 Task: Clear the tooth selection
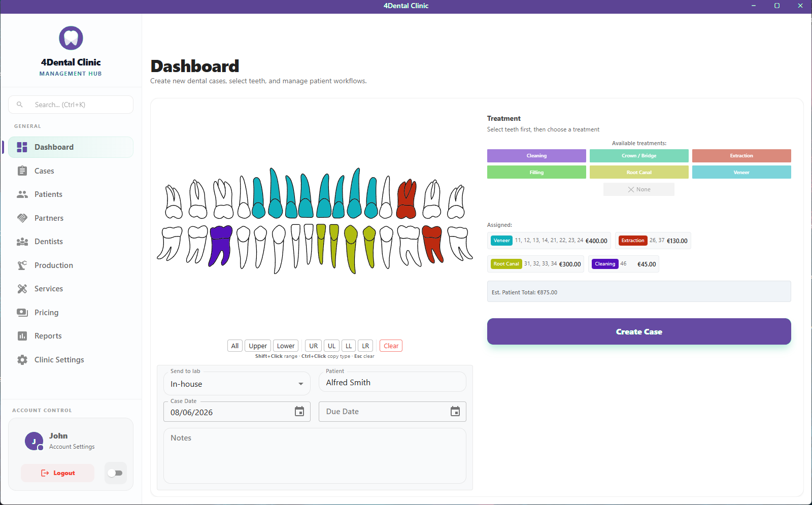click(391, 346)
